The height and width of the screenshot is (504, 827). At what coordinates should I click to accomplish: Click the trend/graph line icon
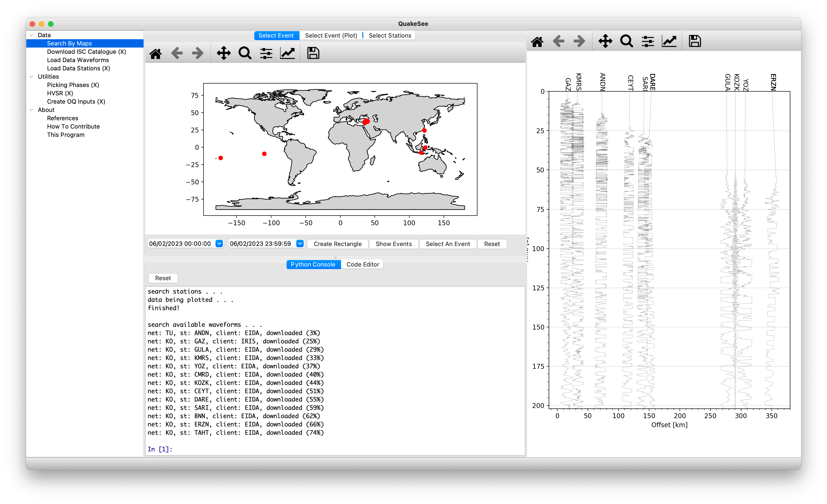point(288,53)
